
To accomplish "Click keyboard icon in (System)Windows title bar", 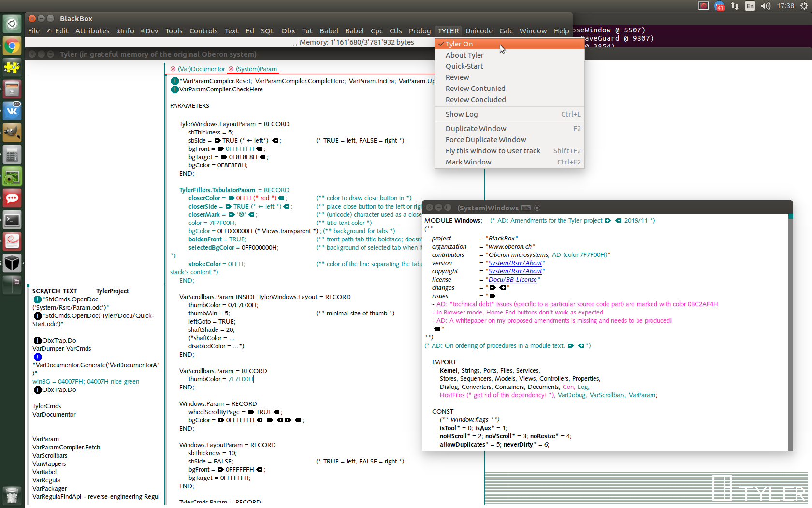I will pos(526,208).
